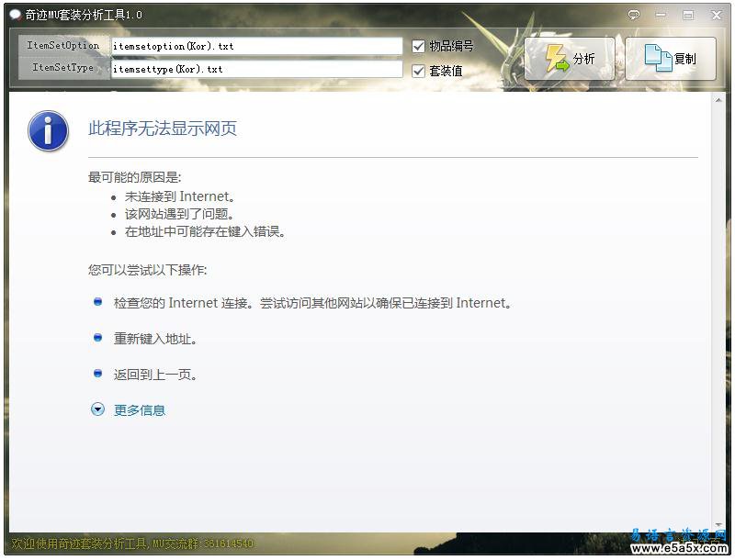The height and width of the screenshot is (560, 735).
Task: Toggle the 套装值 checkbox
Action: [419, 71]
